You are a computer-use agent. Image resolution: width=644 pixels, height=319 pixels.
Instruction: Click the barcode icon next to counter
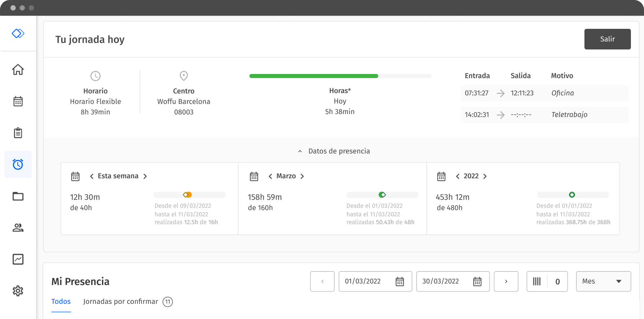click(537, 281)
